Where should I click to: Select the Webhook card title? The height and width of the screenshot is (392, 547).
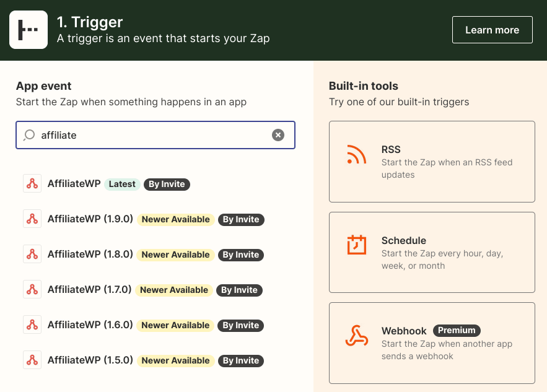pyautogui.click(x=404, y=331)
